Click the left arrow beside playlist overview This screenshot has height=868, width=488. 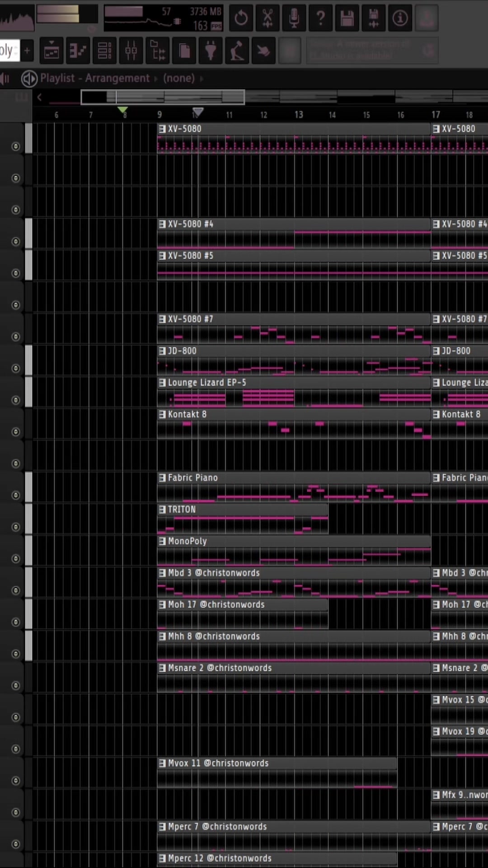tap(39, 97)
